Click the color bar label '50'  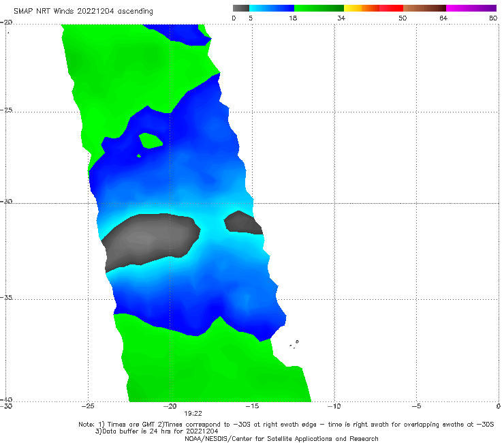[x=403, y=18]
